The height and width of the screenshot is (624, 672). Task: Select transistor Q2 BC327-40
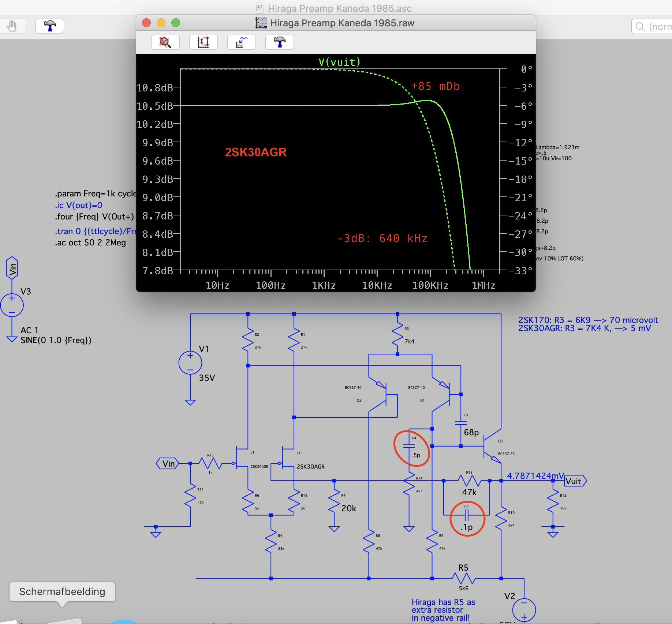pyautogui.click(x=381, y=394)
